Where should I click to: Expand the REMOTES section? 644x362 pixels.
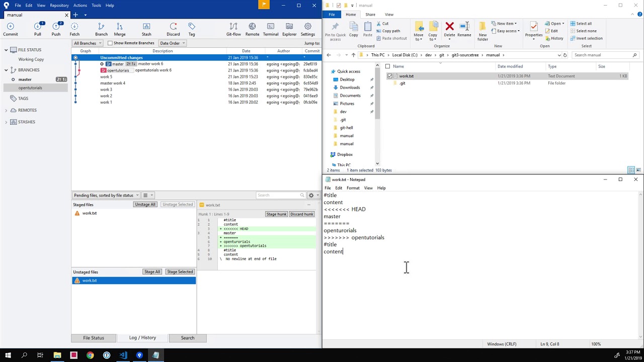coord(6,110)
